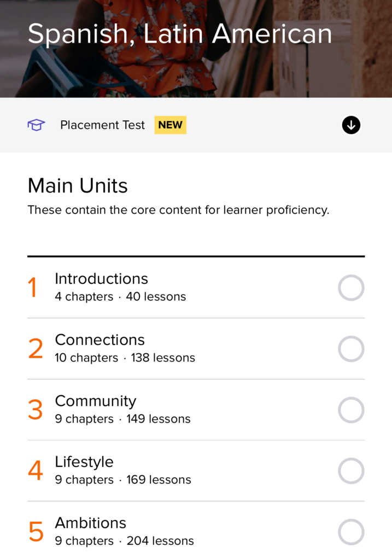Click the graduation cap icon
Image resolution: width=392 pixels, height=560 pixels.
pyautogui.click(x=36, y=125)
